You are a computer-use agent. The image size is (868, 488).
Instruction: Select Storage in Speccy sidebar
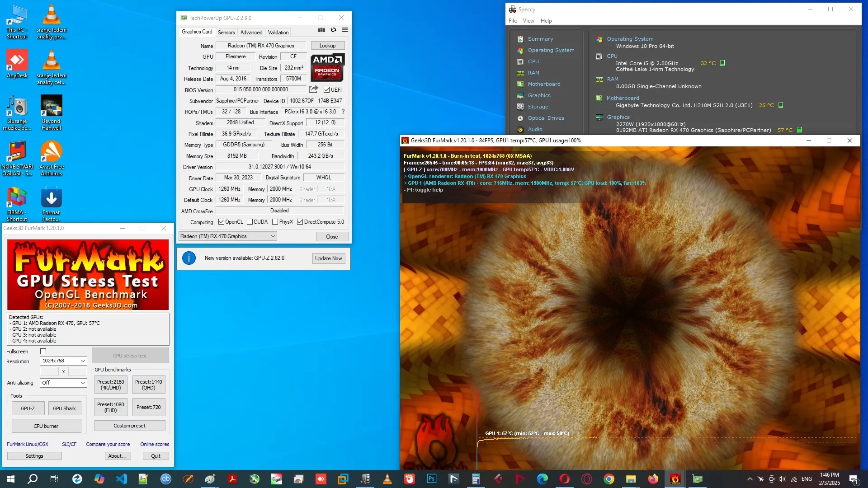(x=538, y=107)
